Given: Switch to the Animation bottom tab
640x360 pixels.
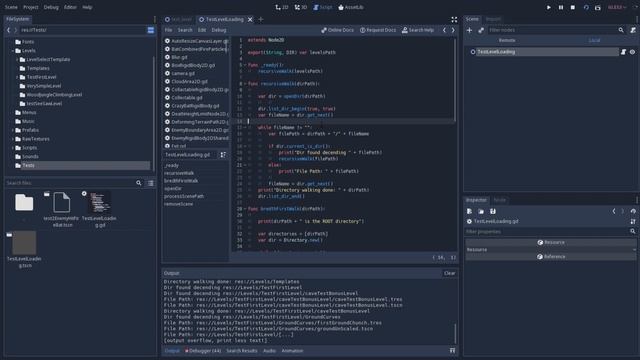Looking at the screenshot, I should [x=292, y=351].
